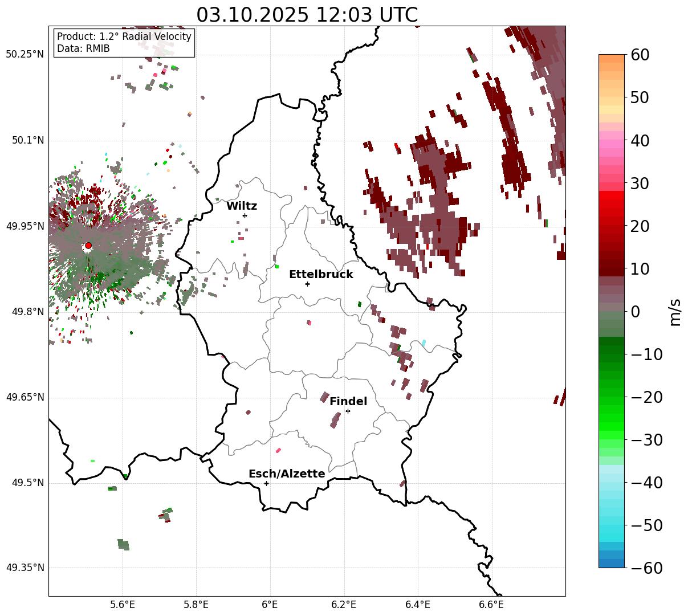The width and height of the screenshot is (688, 616).
Task: Click the title 03.10.2025 12:03 UTC
Action: coord(307,15)
